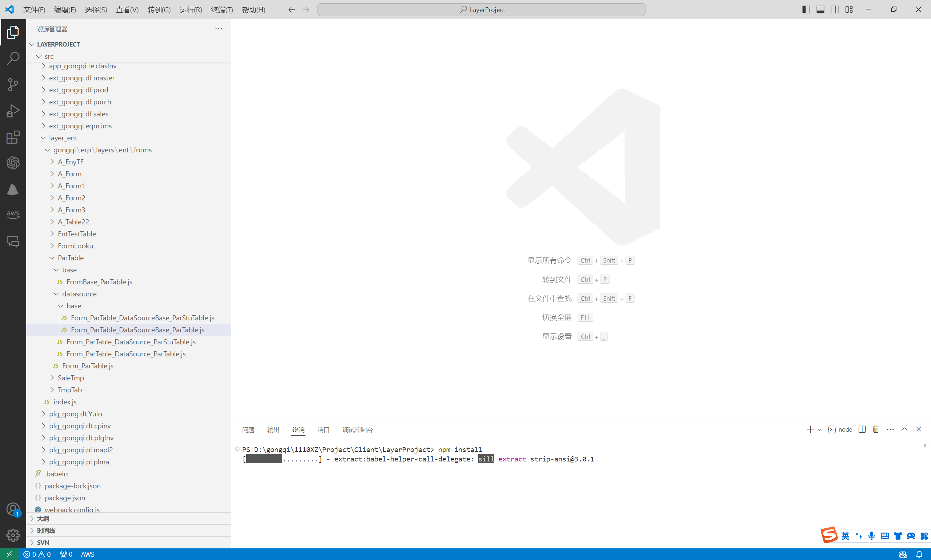931x560 pixels.
Task: Switch to the 输出 panel tab
Action: pyautogui.click(x=273, y=430)
